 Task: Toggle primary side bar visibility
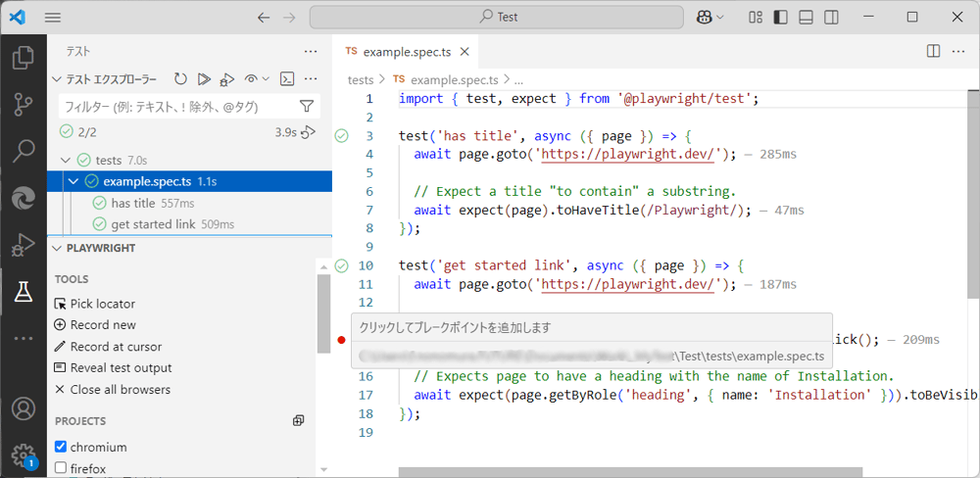pyautogui.click(x=781, y=18)
